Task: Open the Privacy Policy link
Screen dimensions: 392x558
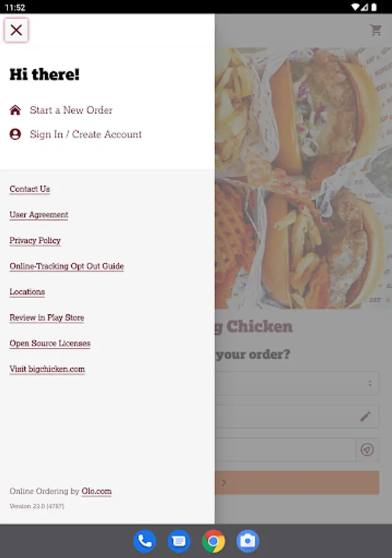Action: 35,241
